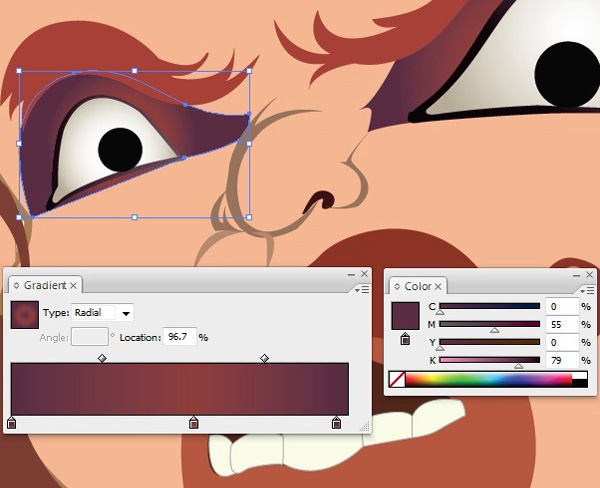Click the left-middle bounding box handle
This screenshot has height=488, width=600.
pos(19,144)
